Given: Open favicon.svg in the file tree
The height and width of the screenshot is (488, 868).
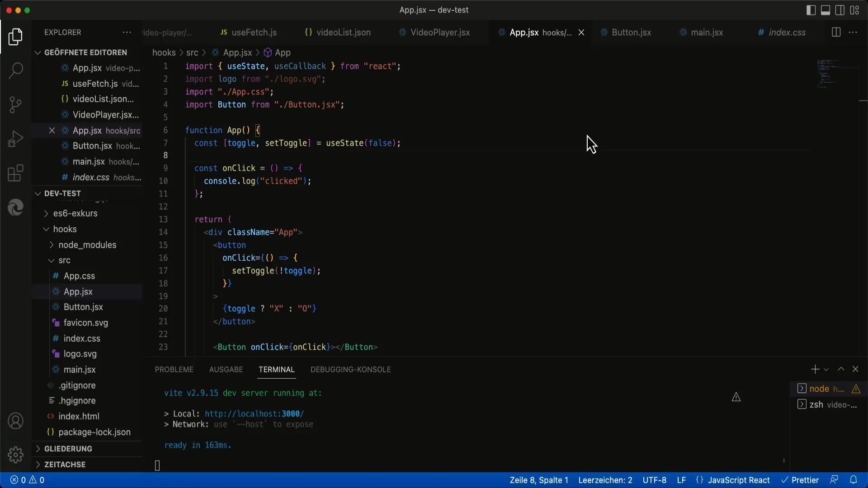Looking at the screenshot, I should coord(87,323).
